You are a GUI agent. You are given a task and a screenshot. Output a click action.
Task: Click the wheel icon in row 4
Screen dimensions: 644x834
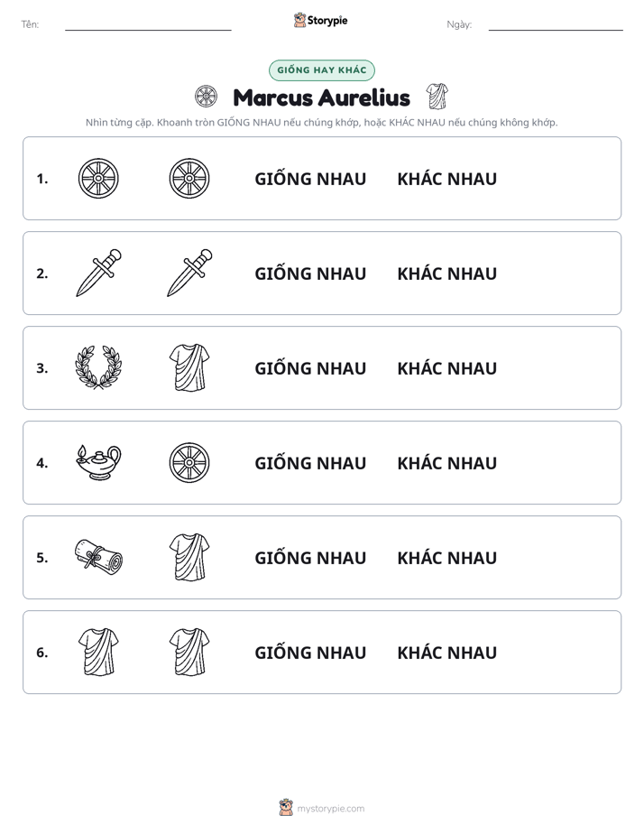pyautogui.click(x=189, y=462)
